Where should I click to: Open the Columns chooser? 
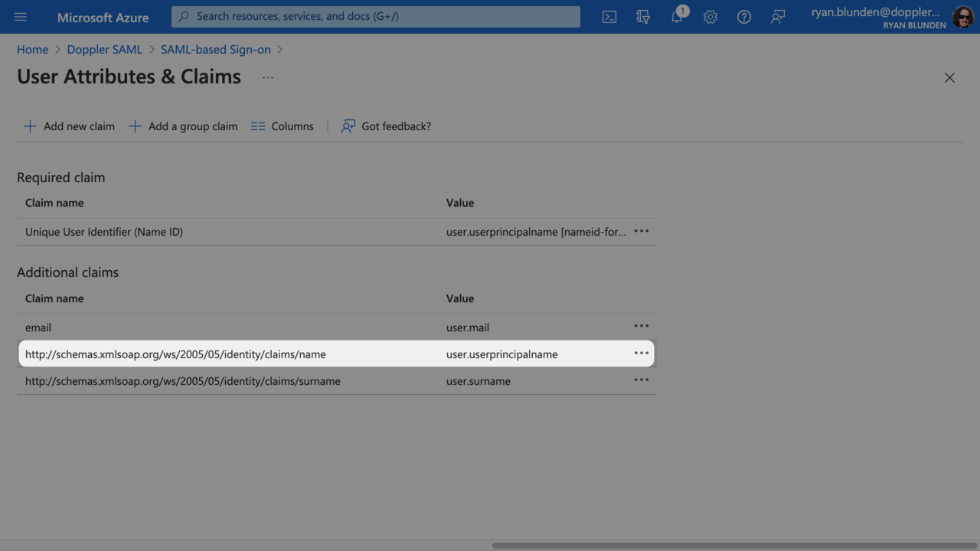click(x=283, y=126)
